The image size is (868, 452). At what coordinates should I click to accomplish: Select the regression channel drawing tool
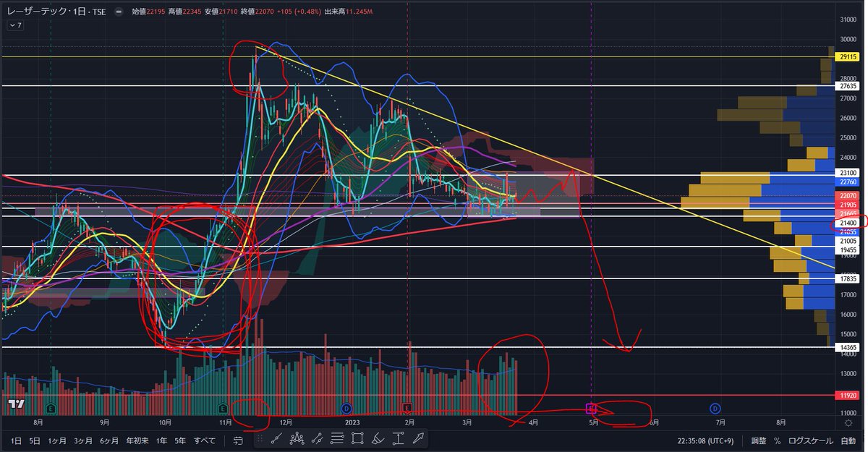[x=317, y=438]
